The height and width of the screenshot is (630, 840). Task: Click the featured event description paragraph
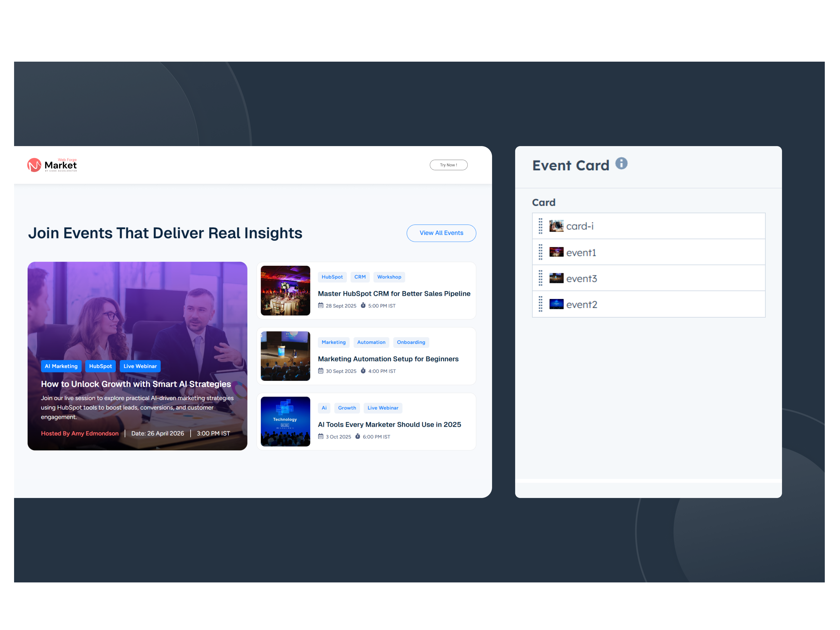click(x=137, y=407)
